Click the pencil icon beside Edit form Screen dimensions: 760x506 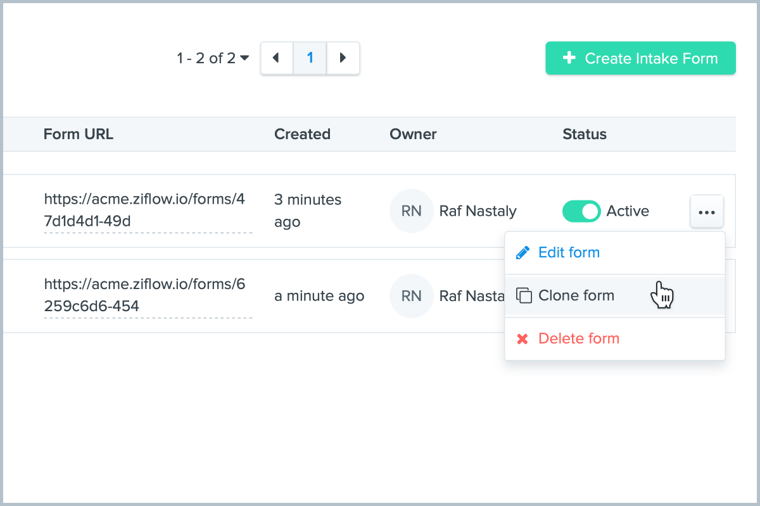pos(522,253)
